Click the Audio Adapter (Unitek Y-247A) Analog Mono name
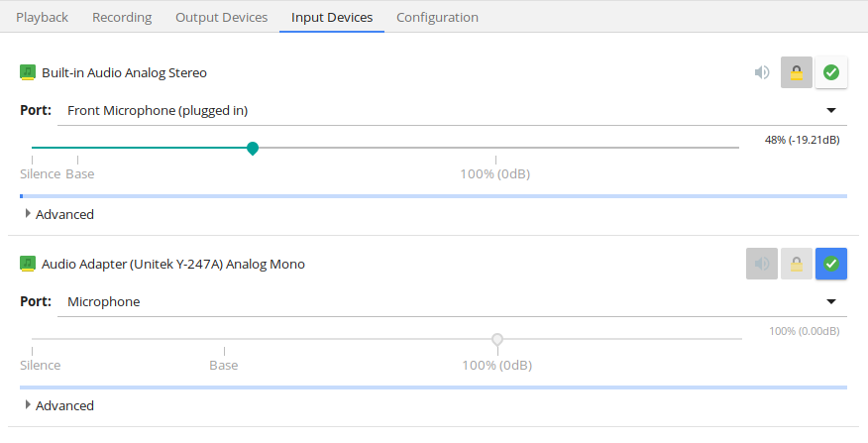The image size is (868, 443). [173, 265]
